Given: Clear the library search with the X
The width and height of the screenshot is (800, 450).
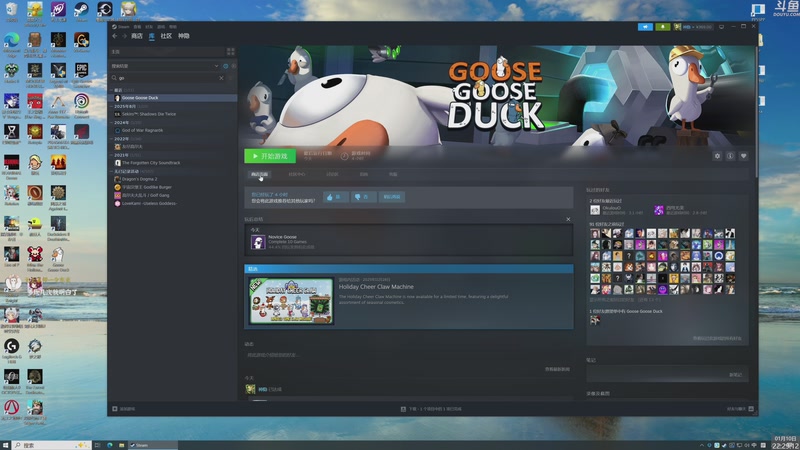Looking at the screenshot, I should point(221,78).
